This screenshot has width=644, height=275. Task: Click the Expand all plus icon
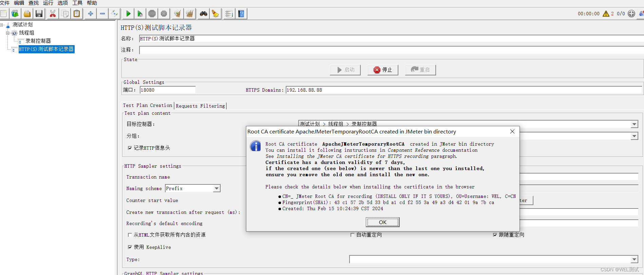[x=90, y=14]
